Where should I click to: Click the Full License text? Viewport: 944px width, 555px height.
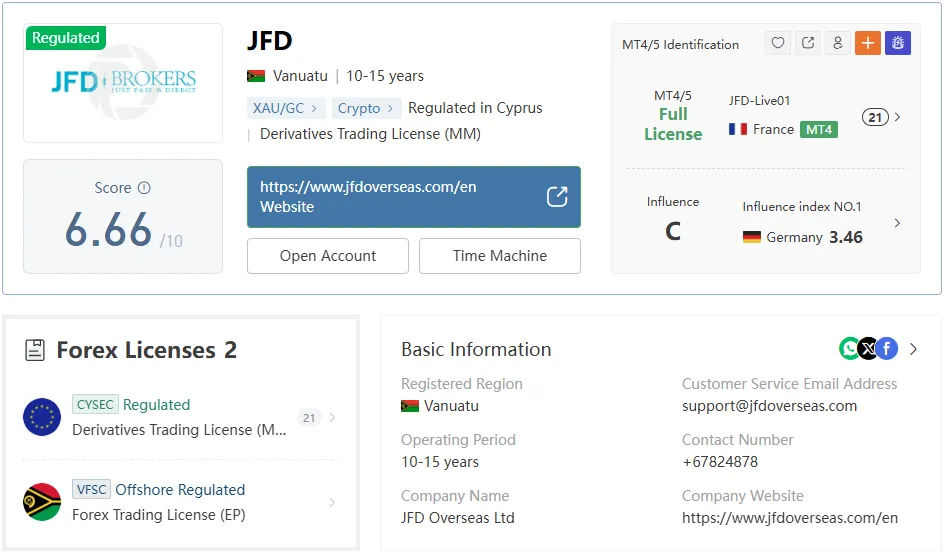pyautogui.click(x=673, y=124)
